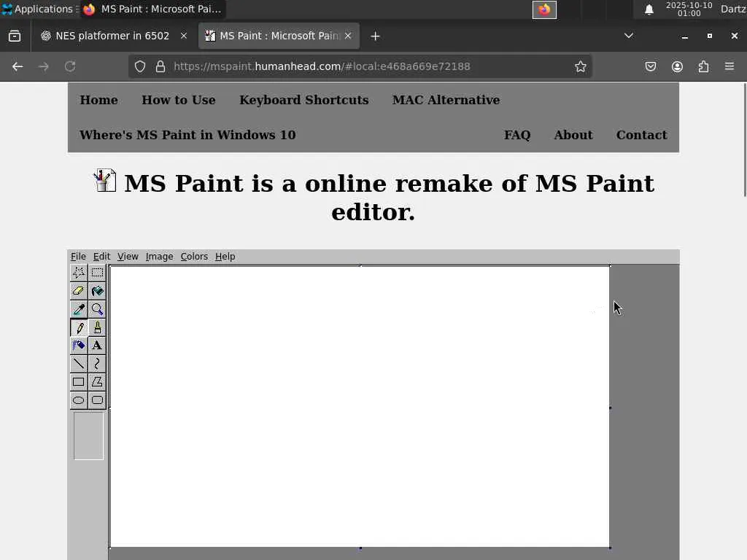
Task: Open the Help menu in Paint
Action: (225, 257)
